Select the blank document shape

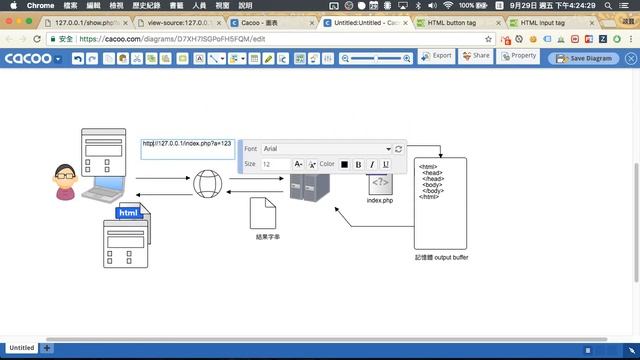click(263, 213)
